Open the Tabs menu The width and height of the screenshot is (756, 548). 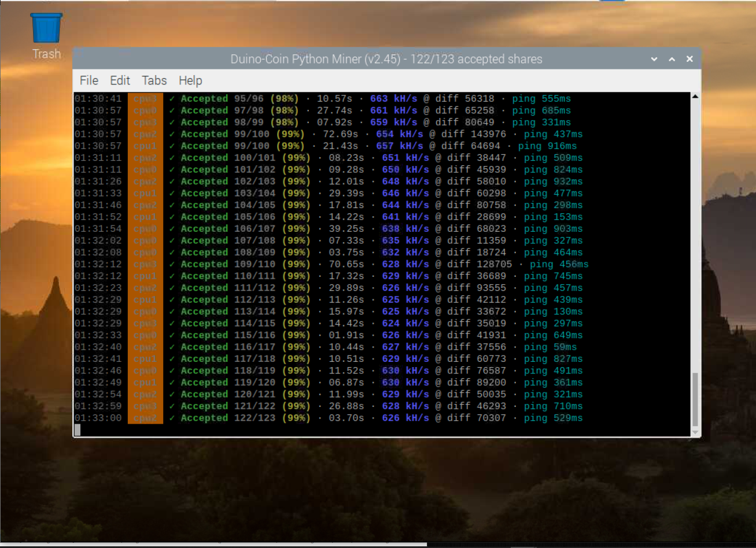tap(154, 80)
